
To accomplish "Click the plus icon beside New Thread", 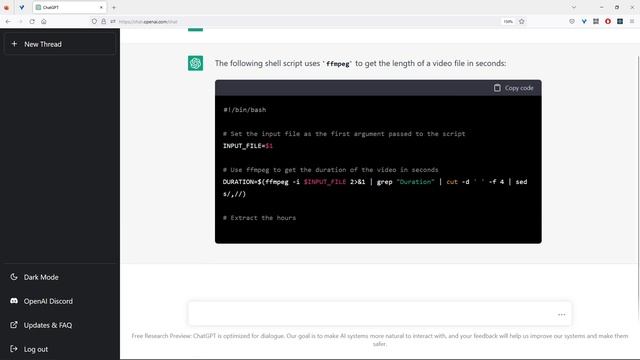I will point(14,44).
